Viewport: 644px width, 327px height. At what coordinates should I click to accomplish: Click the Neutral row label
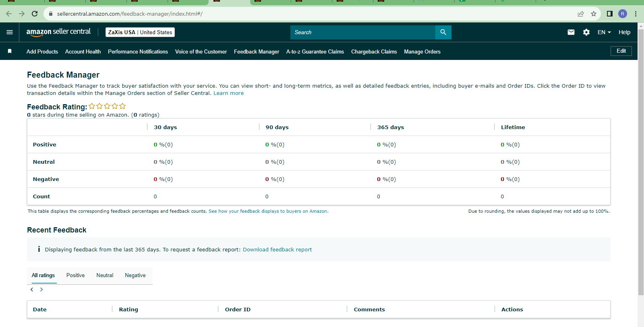click(x=44, y=162)
